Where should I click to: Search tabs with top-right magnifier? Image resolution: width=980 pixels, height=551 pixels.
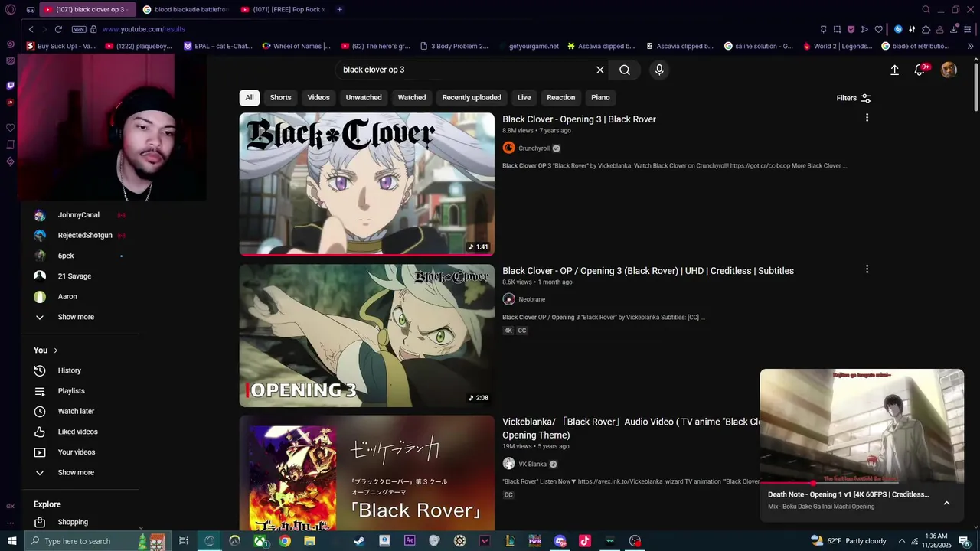click(x=926, y=10)
